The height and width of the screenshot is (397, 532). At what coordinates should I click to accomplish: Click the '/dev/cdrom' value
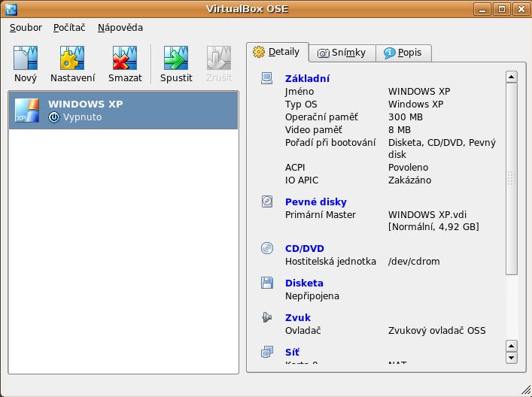tap(414, 262)
